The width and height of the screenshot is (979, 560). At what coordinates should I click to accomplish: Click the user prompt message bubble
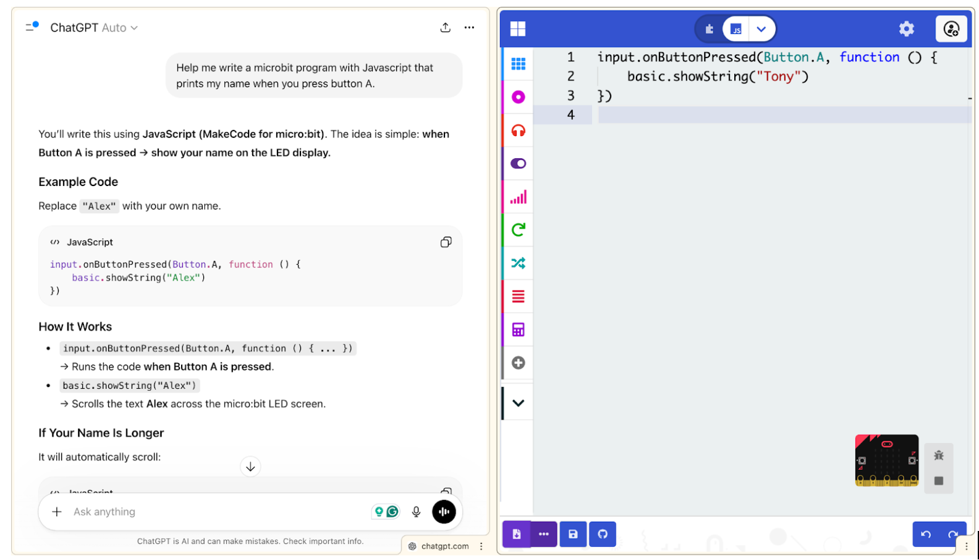coord(314,75)
